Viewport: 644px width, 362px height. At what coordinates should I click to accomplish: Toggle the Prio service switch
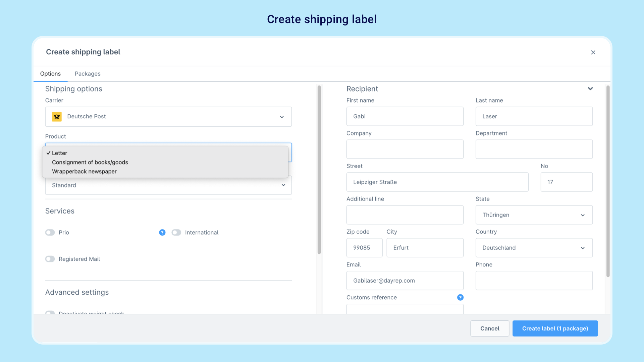tap(50, 233)
